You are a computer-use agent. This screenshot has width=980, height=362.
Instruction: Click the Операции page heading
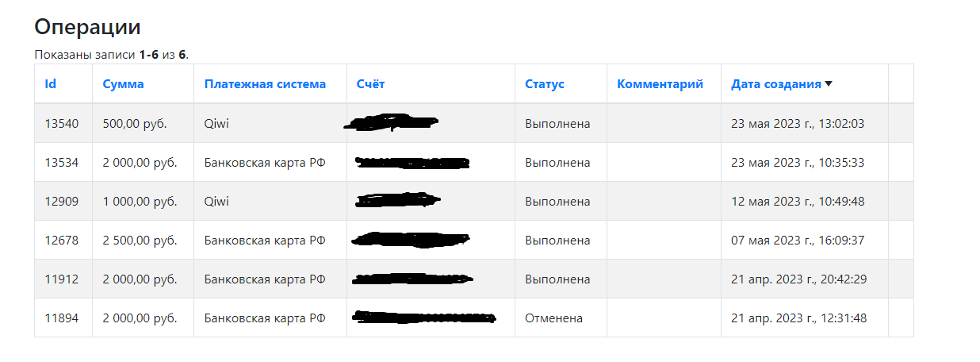click(x=87, y=27)
